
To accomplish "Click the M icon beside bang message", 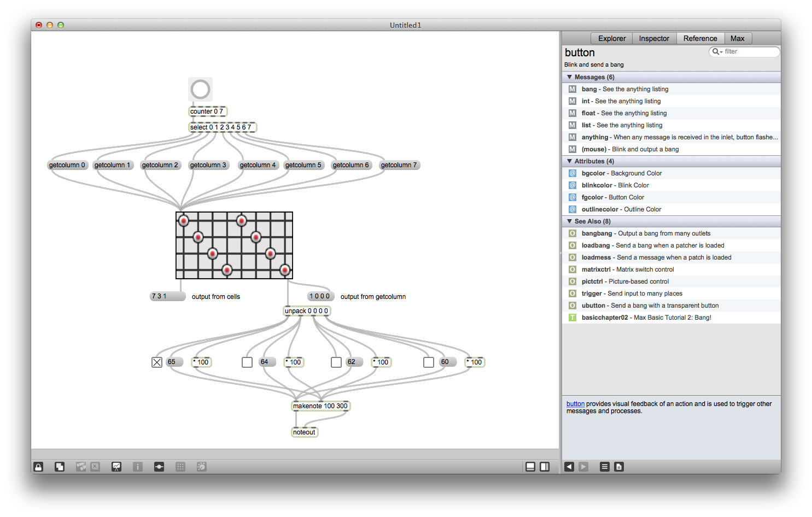I will (x=572, y=89).
